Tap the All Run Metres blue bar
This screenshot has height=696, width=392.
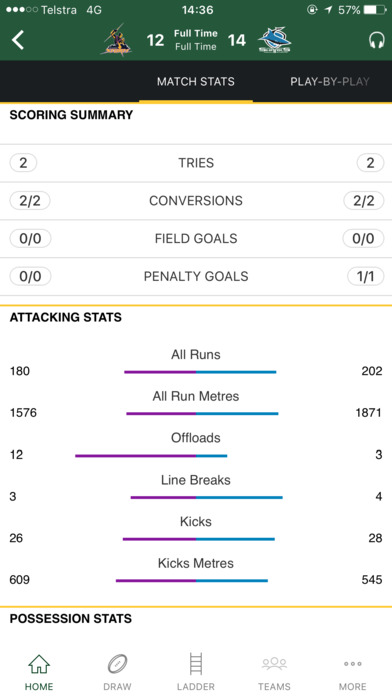tap(237, 414)
